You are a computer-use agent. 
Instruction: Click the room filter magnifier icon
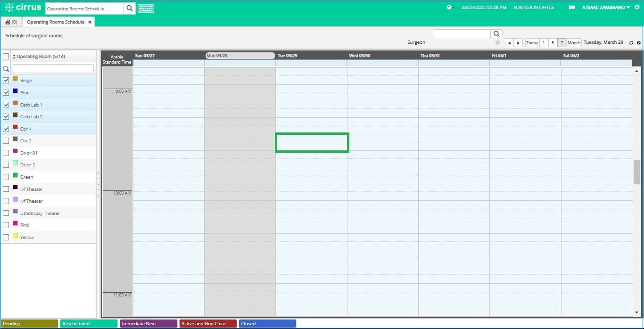[x=6, y=69]
